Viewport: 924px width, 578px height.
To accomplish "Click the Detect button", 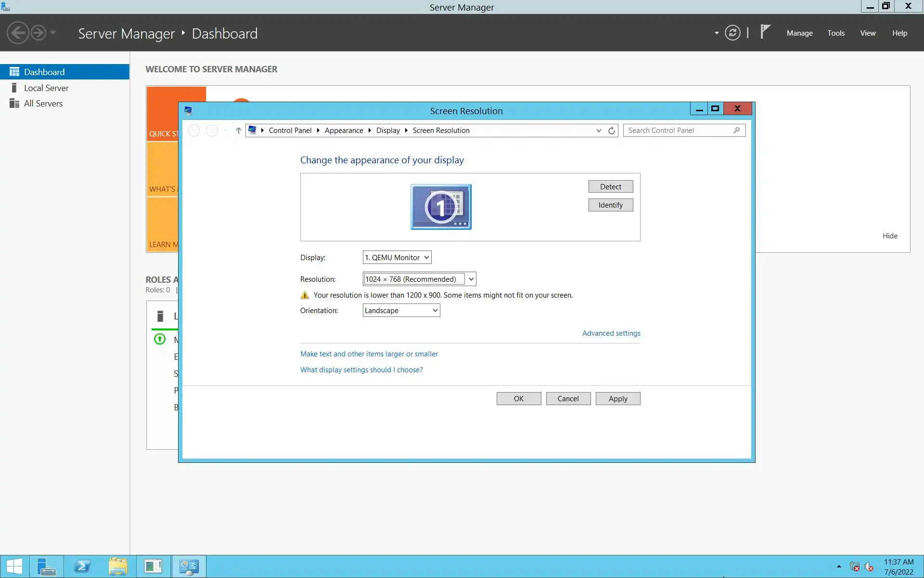I will pyautogui.click(x=610, y=187).
